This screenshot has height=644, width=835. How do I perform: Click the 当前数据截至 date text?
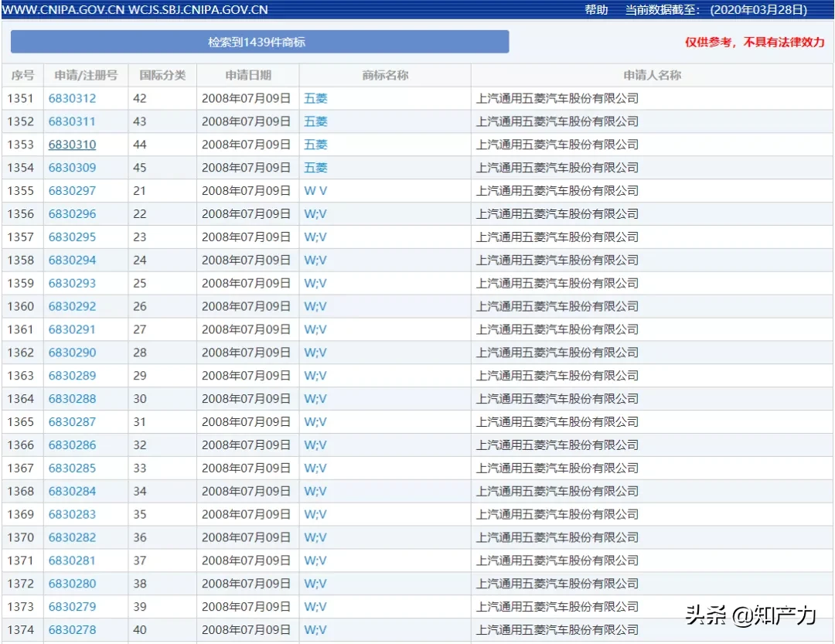(x=716, y=9)
